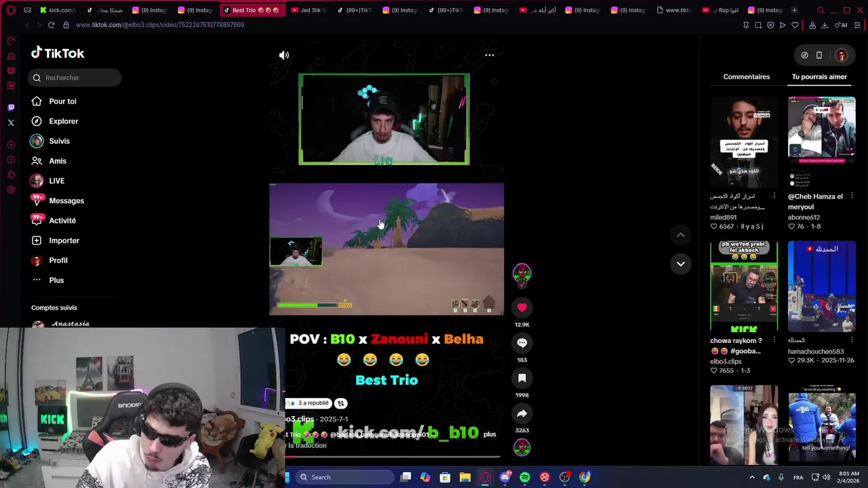The height and width of the screenshot is (488, 868).
Task: Open comments via the speech bubble icon
Action: click(x=522, y=343)
